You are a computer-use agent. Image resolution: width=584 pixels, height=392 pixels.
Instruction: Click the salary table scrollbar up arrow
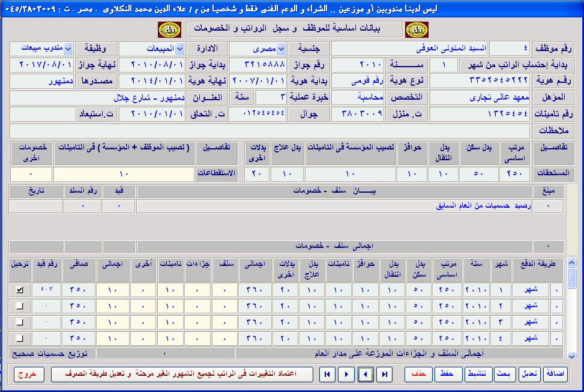(571, 263)
